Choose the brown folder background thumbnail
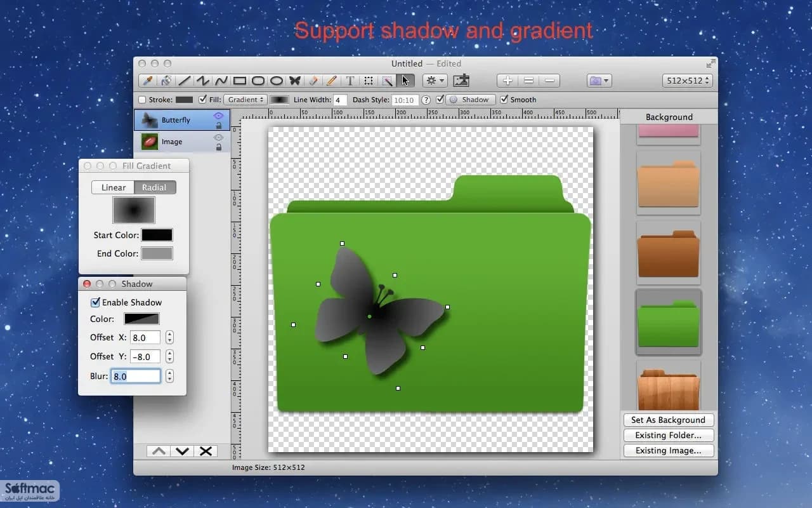 (669, 253)
